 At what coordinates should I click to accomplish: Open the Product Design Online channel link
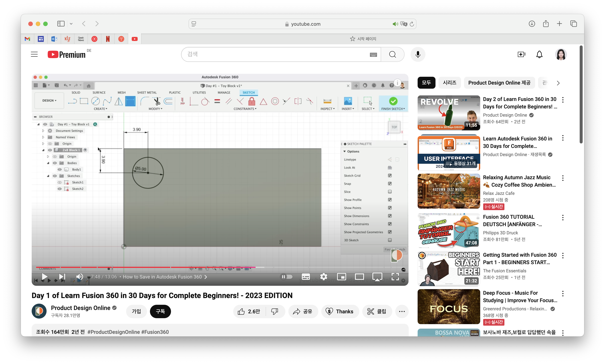[x=80, y=308]
